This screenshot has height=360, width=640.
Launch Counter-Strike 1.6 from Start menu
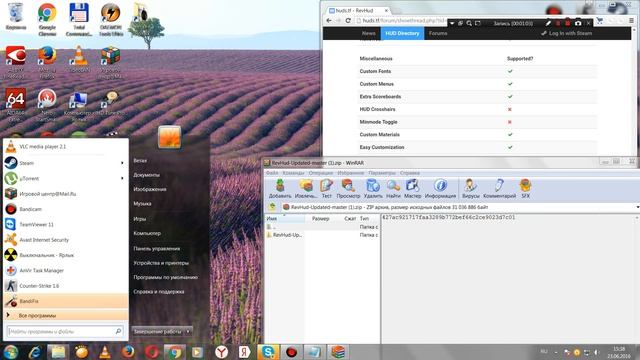click(66, 286)
